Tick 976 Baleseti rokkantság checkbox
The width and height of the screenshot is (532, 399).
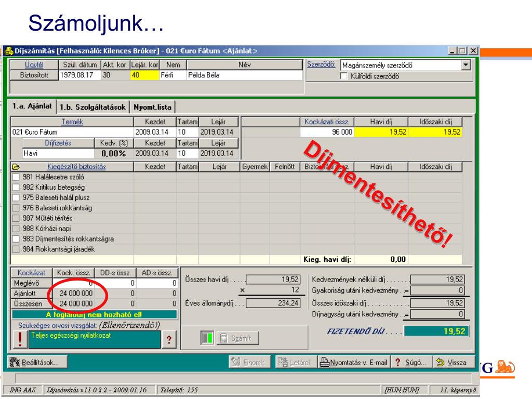[x=16, y=208]
